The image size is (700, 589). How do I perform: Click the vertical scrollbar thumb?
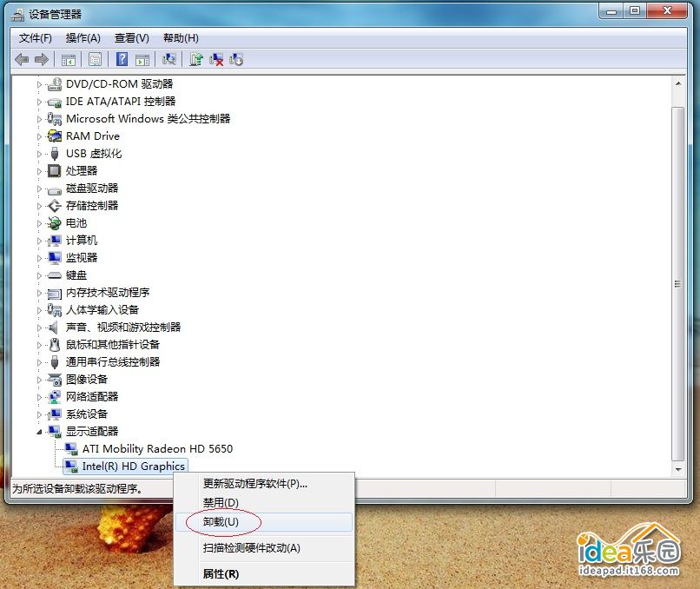click(x=678, y=283)
